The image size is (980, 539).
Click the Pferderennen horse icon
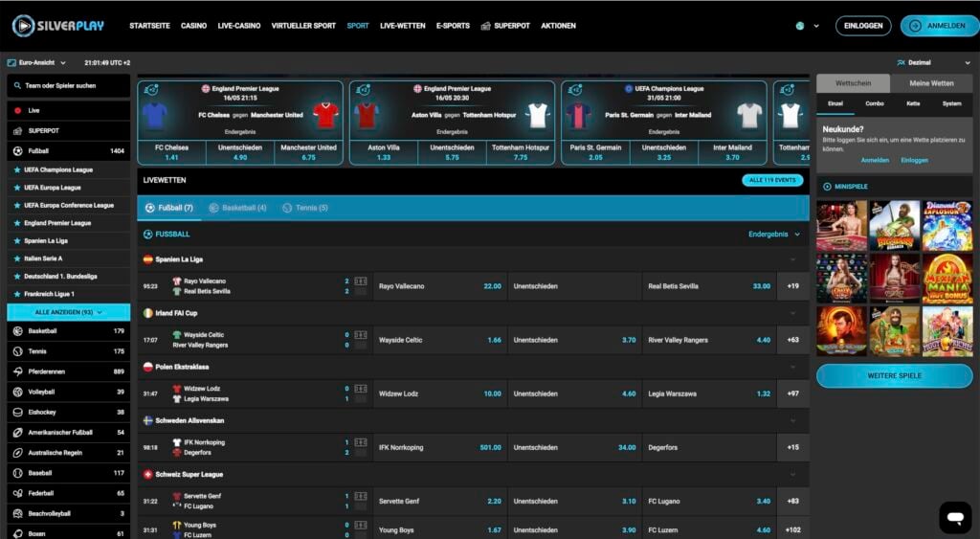coord(17,371)
